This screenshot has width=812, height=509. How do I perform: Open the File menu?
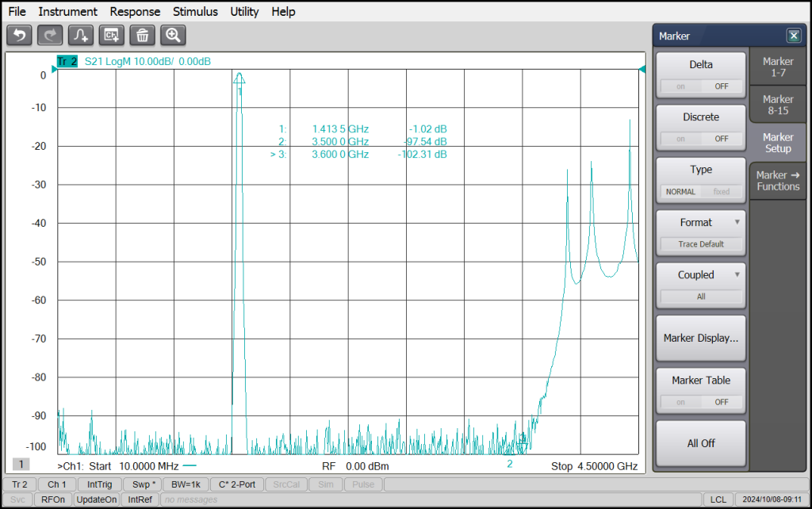17,11
